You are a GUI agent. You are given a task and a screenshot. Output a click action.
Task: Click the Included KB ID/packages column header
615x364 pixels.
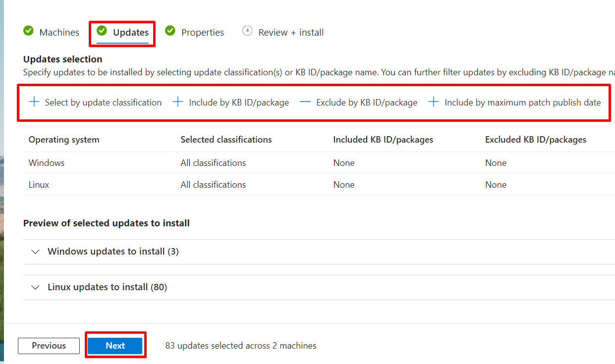click(383, 140)
